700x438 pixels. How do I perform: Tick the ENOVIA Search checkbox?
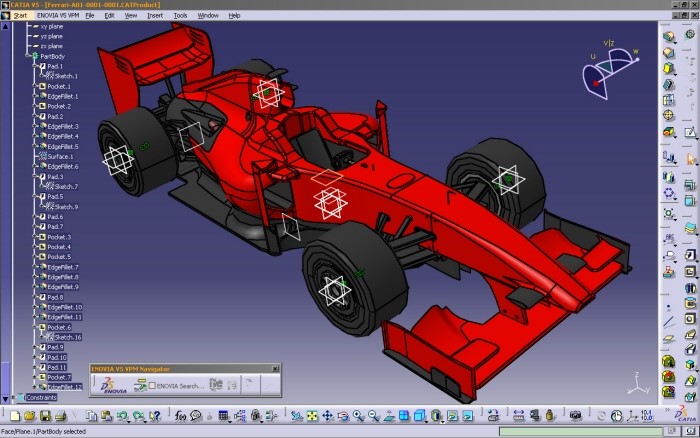pos(151,385)
